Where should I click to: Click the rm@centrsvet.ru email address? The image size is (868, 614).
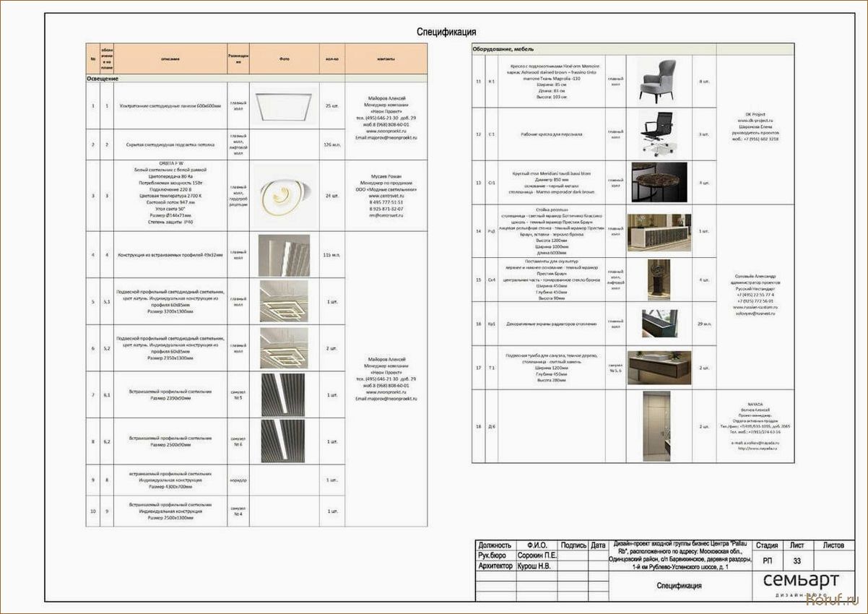386,215
